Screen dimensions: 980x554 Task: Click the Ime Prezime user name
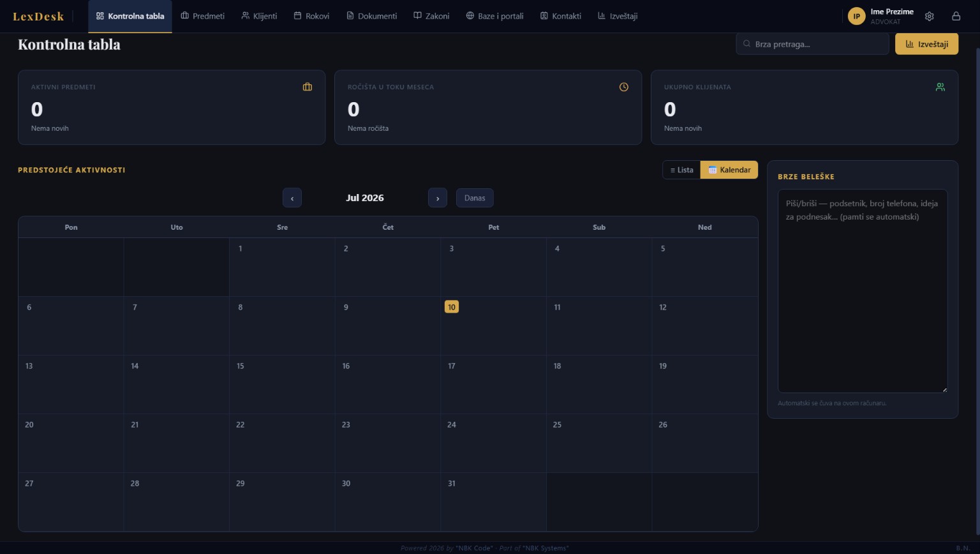(x=892, y=11)
